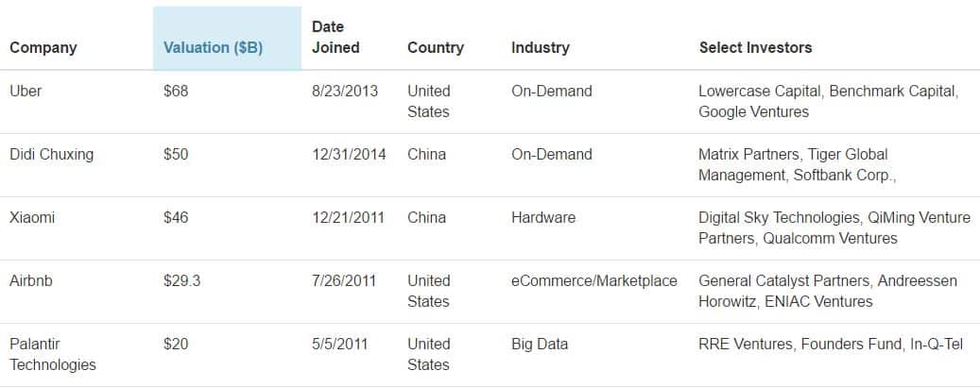Click the Xiaomi company name
980x388 pixels.
click(32, 218)
